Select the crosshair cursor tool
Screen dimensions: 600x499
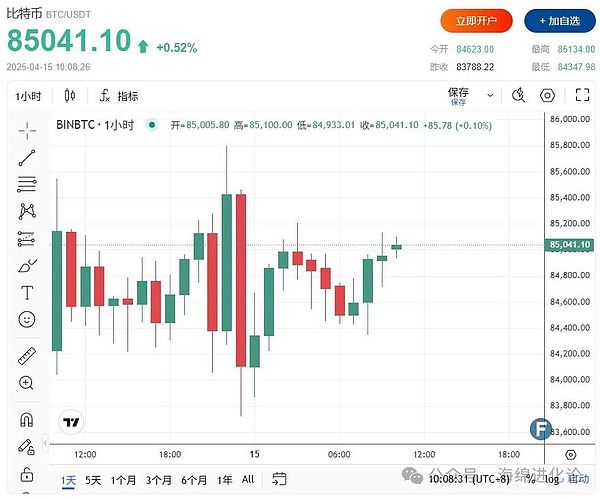(x=27, y=129)
